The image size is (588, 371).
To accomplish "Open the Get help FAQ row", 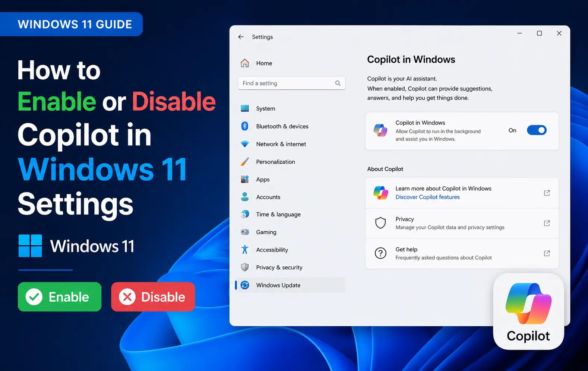I will tap(462, 253).
